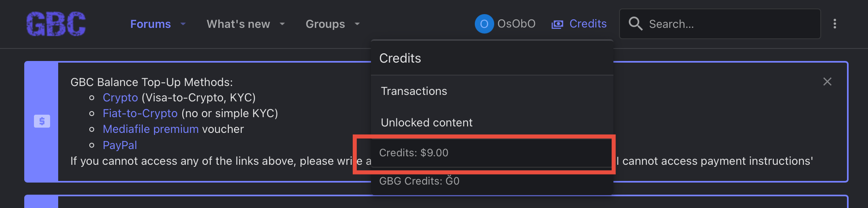868x208 pixels.
Task: Open the What's new tab
Action: tap(238, 24)
